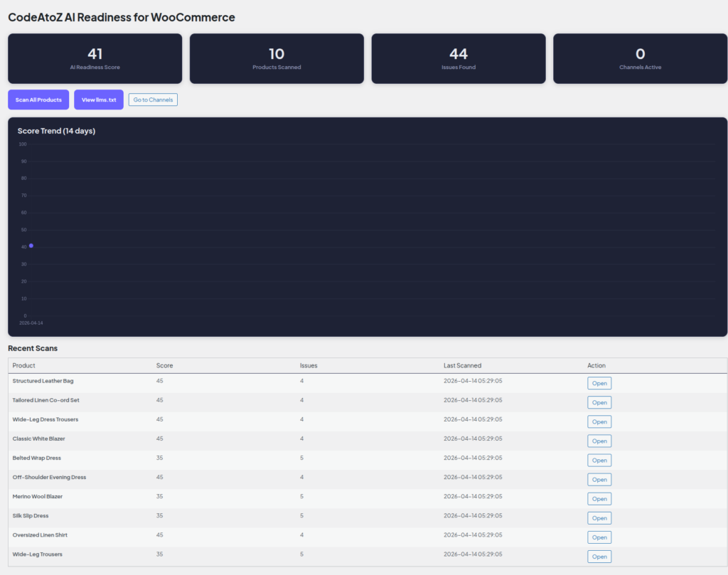Open the View llms.txt button

[99, 100]
